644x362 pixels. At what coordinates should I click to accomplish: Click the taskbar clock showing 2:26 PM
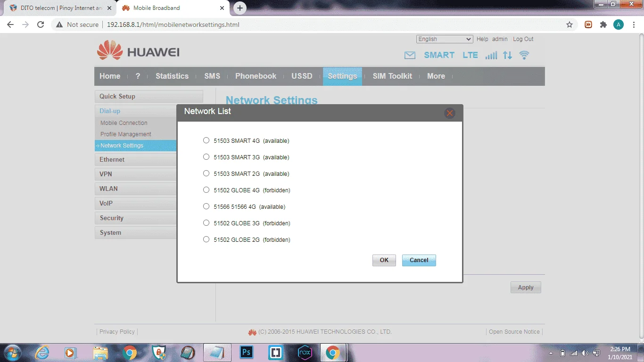point(620,353)
